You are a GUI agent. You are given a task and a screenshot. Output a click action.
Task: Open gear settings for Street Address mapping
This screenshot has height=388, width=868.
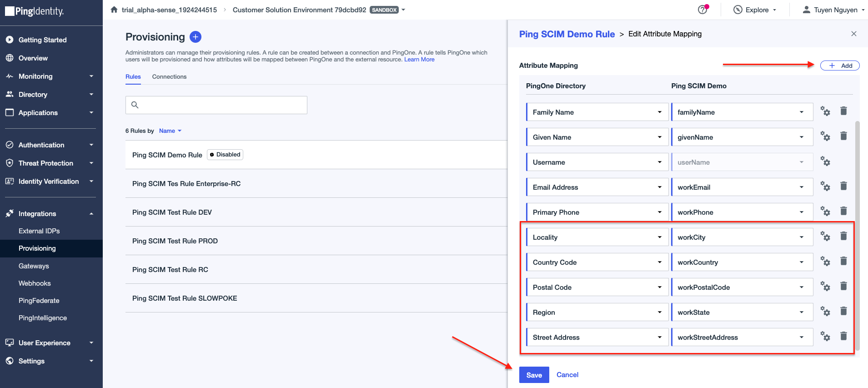pos(825,337)
